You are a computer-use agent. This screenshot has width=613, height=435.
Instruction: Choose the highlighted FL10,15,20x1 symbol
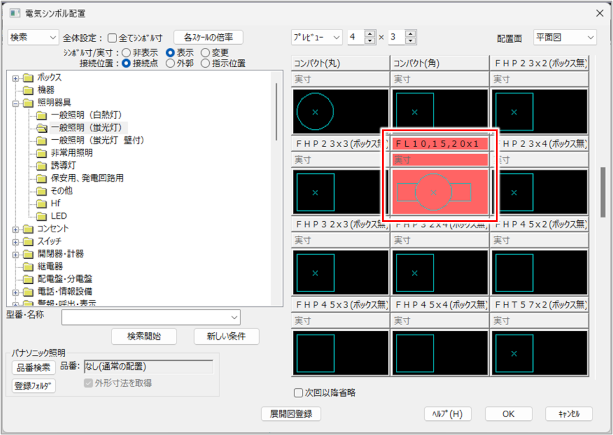pyautogui.click(x=438, y=188)
